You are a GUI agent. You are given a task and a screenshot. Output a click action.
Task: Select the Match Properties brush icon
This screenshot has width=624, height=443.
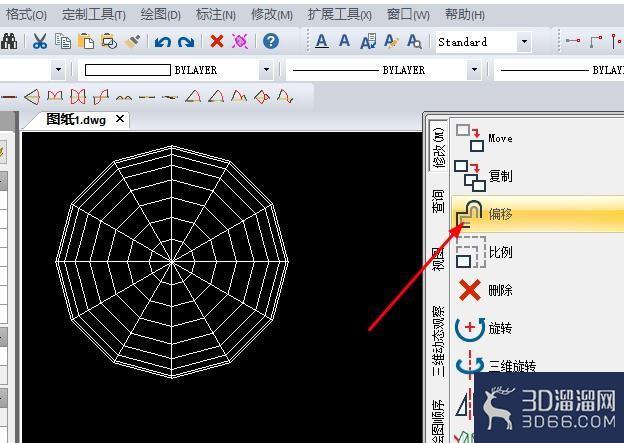coord(132,41)
